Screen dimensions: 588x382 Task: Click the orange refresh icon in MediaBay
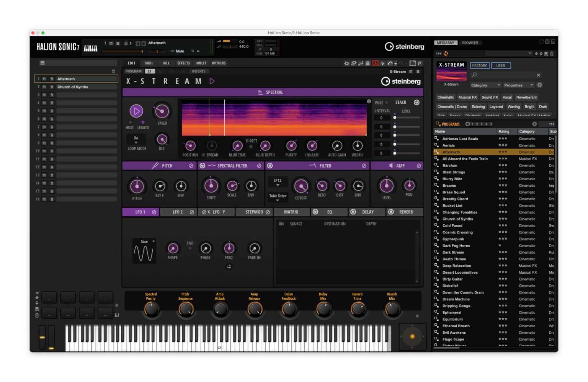pos(446,54)
